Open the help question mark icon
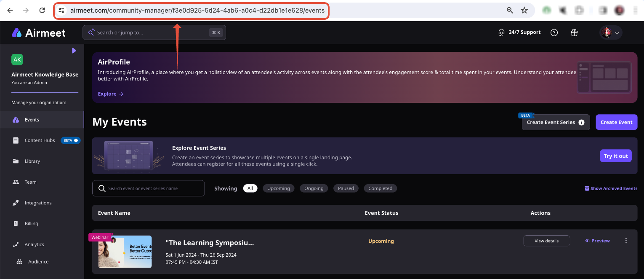Screen dimensions: 644x279 [554, 32]
